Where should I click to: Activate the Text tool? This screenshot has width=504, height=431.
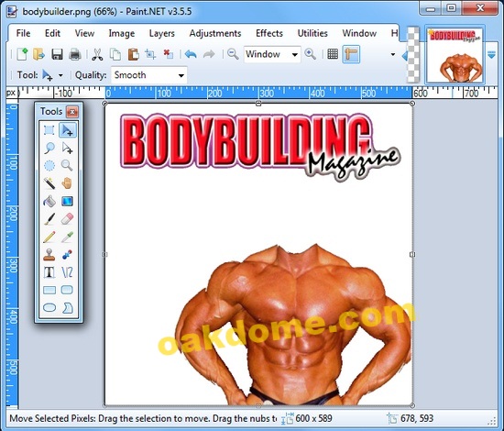coord(49,272)
